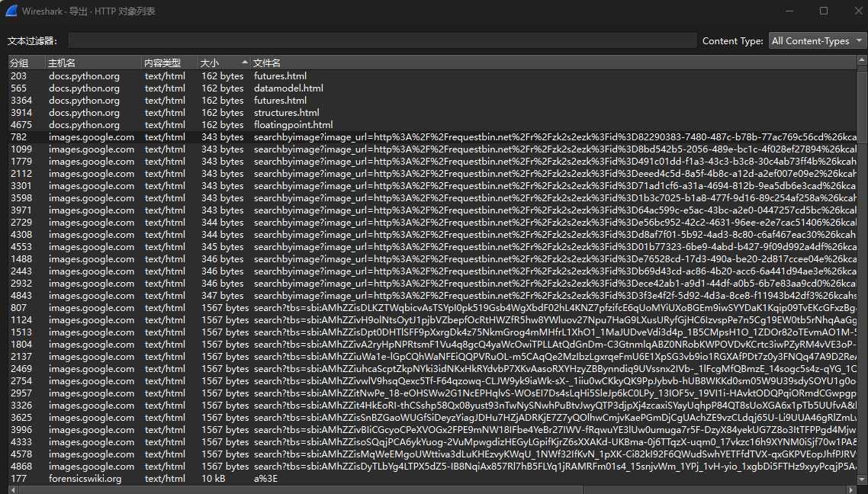
Task: Click the 347 bytes size cell
Action: coord(223,295)
